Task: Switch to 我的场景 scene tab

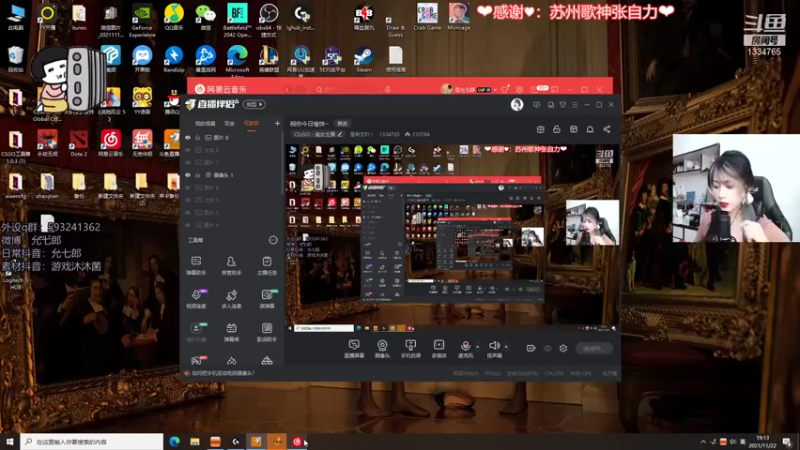Action: [x=205, y=123]
